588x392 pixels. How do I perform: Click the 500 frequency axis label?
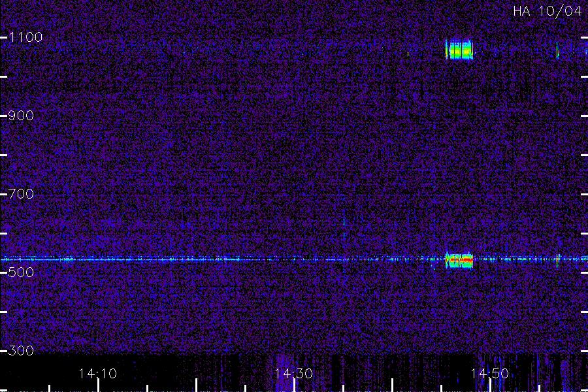[x=21, y=272]
